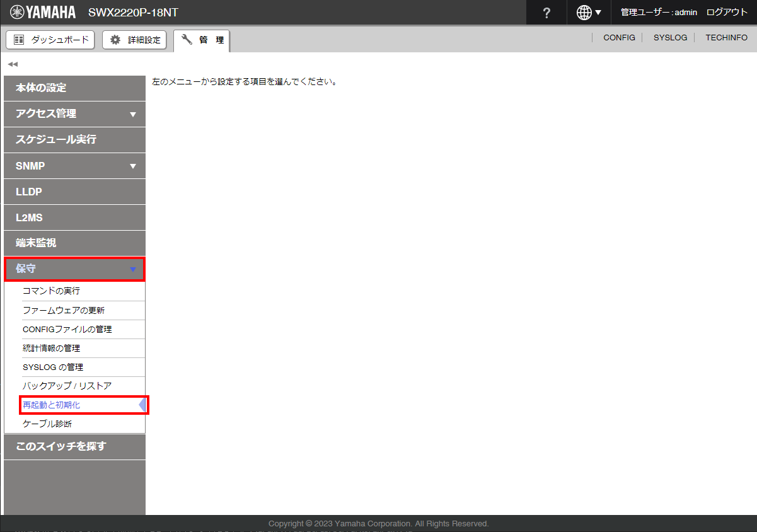The width and height of the screenshot is (757, 532).
Task: Collapse the 保守 menu section
Action: point(74,269)
